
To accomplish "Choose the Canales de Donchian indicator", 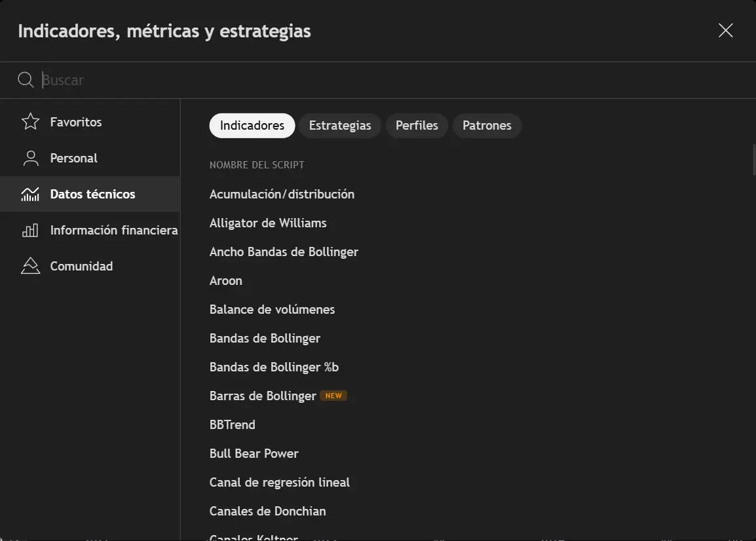I will [x=267, y=511].
